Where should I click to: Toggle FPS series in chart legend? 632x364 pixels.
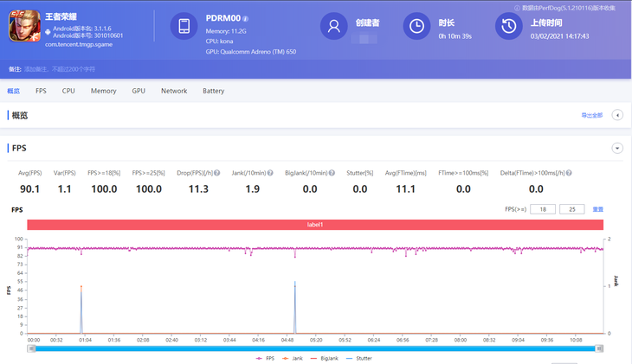(x=265, y=358)
